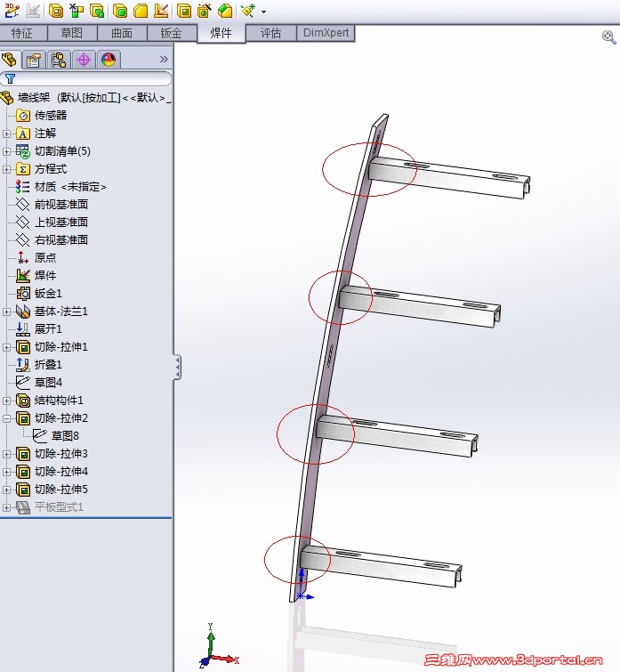Image resolution: width=620 pixels, height=672 pixels.
Task: Open the DisplayManager color sphere tab
Action: pyautogui.click(x=109, y=60)
